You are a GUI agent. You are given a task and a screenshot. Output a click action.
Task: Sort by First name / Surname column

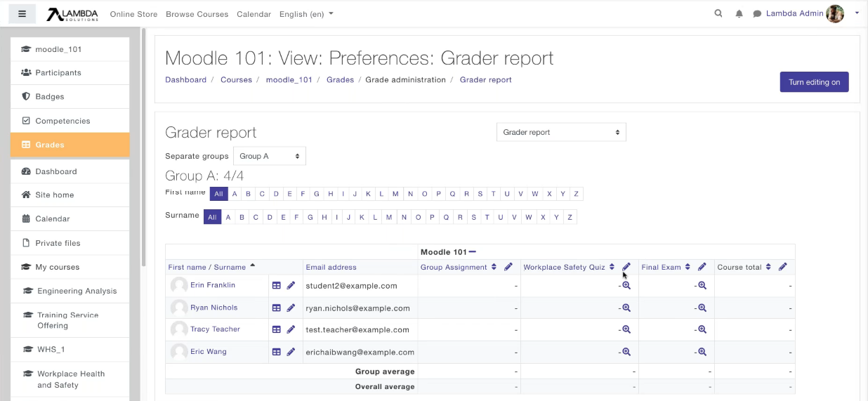[x=207, y=268]
